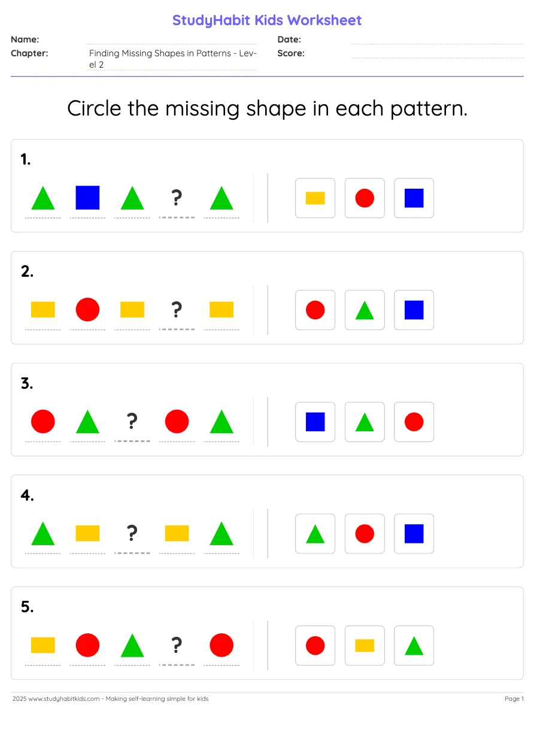Click the question mark in pattern 5

pos(177,645)
